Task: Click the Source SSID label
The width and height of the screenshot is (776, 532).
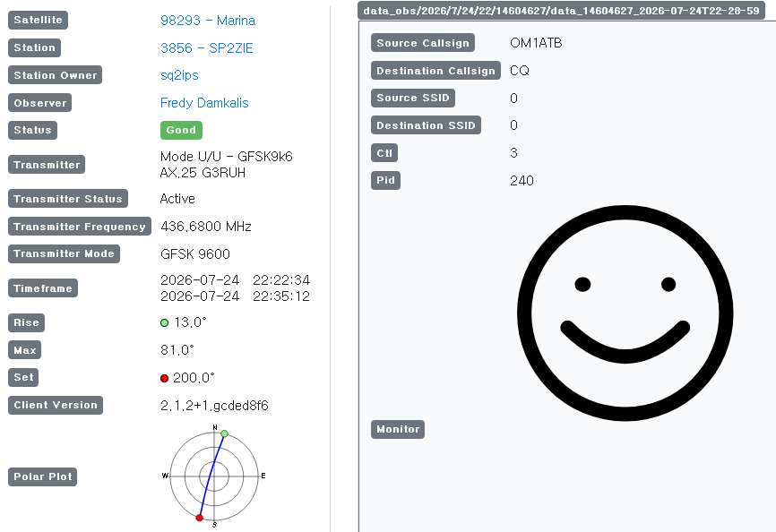Action: [413, 98]
